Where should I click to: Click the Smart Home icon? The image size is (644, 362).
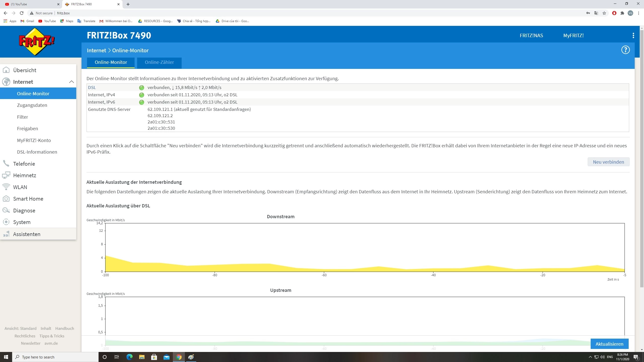(x=6, y=199)
